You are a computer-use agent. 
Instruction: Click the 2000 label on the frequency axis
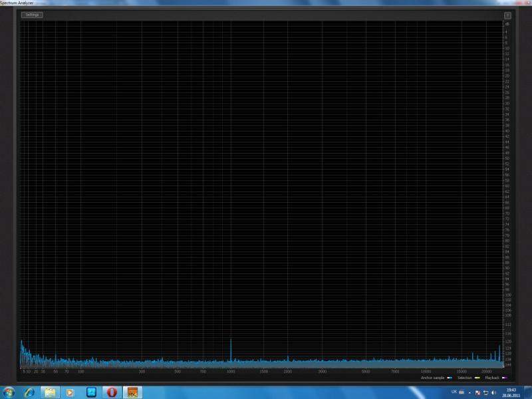[x=288, y=372]
